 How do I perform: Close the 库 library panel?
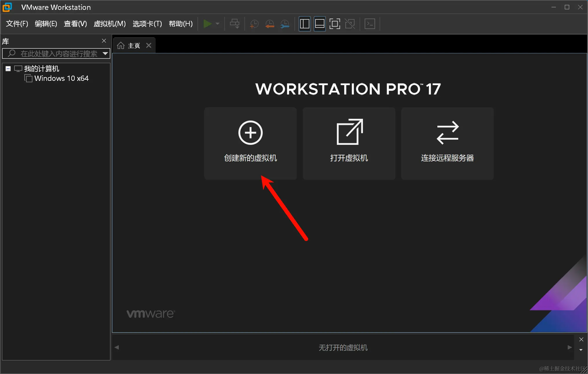[x=104, y=41]
